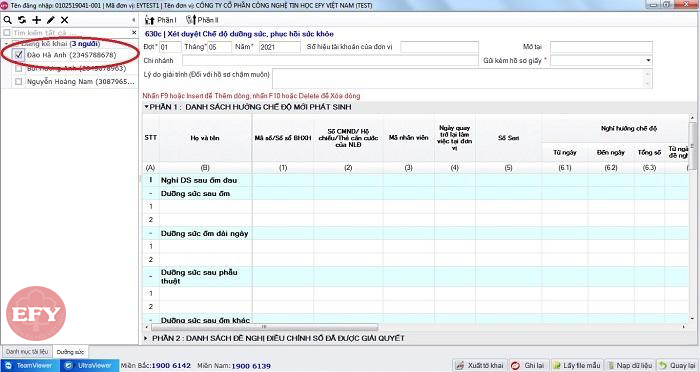Click the Dưỡng sức sau phẫu thuật row
The image size is (700, 372).
coord(415,276)
